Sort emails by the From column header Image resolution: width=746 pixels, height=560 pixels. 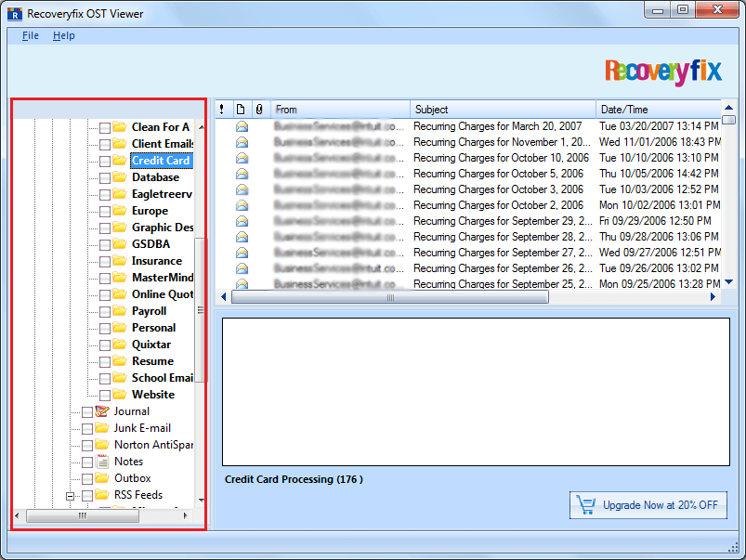[340, 110]
